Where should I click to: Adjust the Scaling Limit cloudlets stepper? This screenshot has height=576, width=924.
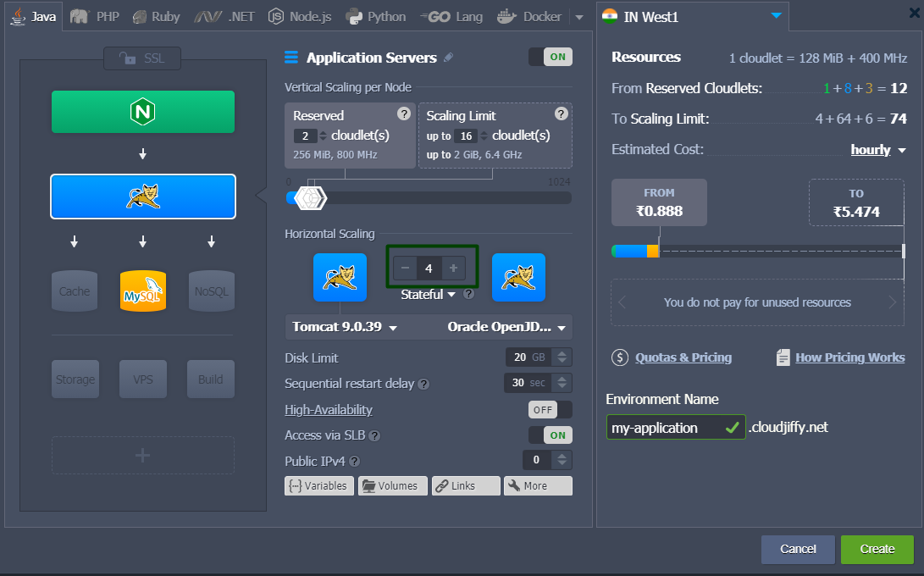pyautogui.click(x=484, y=136)
